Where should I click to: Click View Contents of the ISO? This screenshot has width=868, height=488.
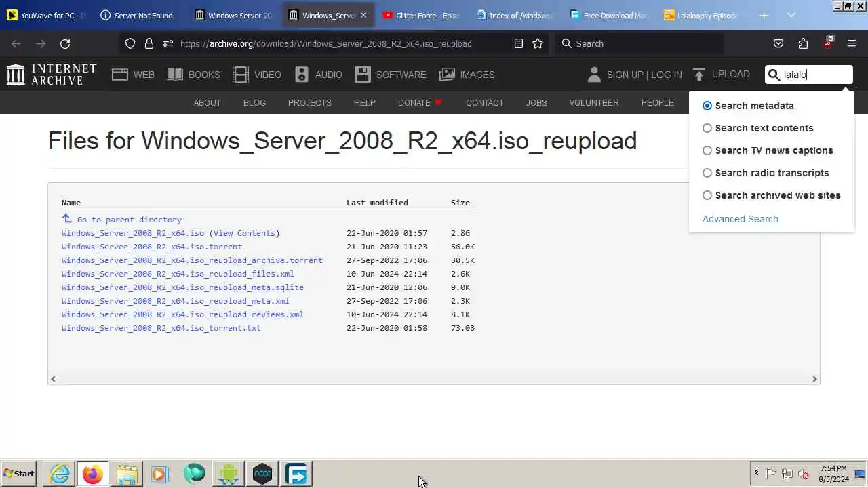tap(244, 233)
